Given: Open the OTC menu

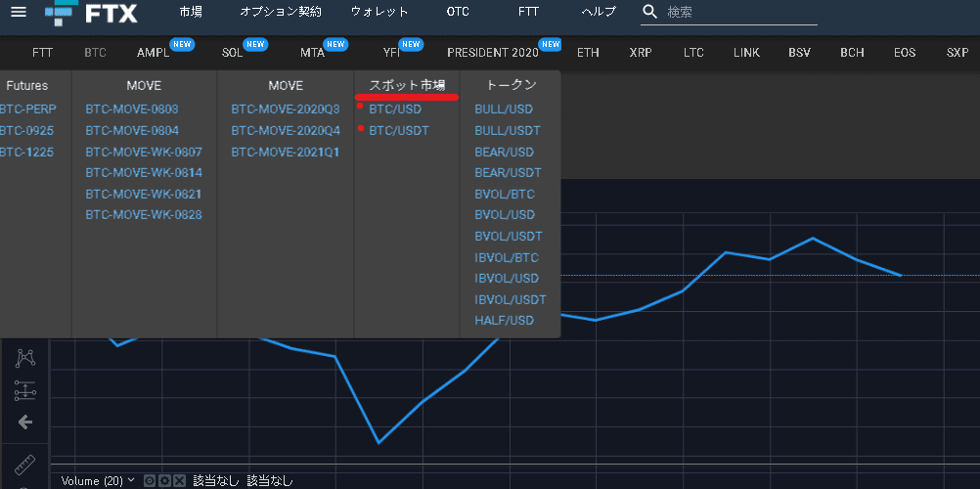Looking at the screenshot, I should click(x=458, y=12).
